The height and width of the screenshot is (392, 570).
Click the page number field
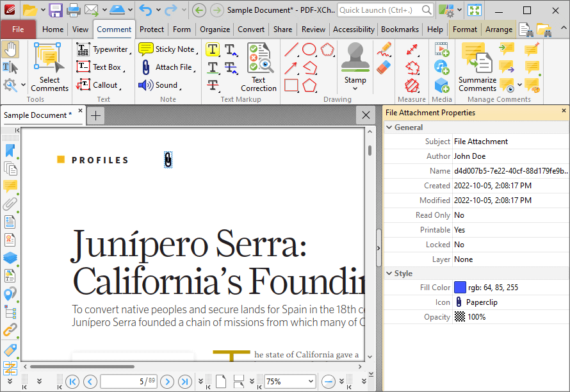point(129,382)
